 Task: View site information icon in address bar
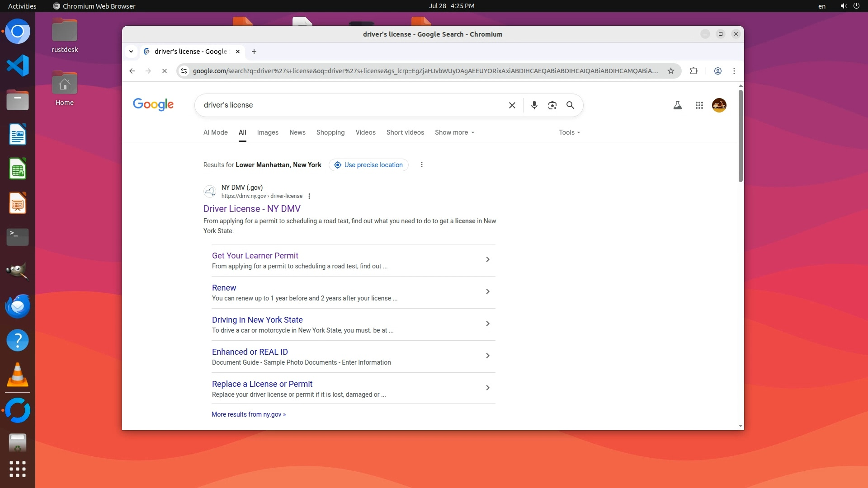pyautogui.click(x=184, y=71)
